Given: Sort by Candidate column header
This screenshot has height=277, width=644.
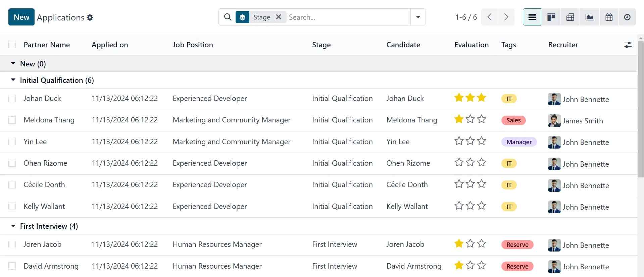Looking at the screenshot, I should pos(403,45).
